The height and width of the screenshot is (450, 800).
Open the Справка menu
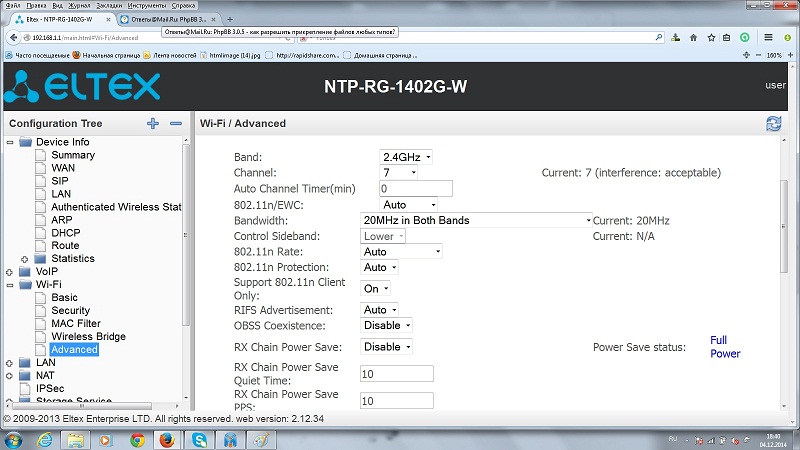[183, 5]
